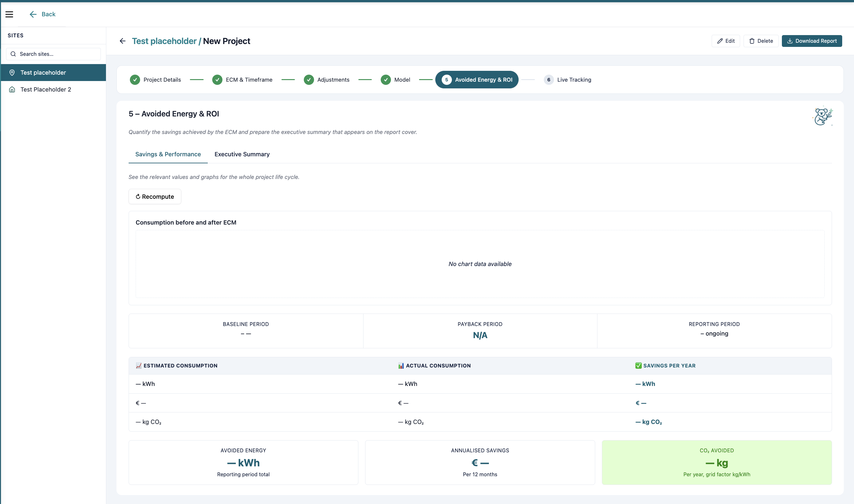The width and height of the screenshot is (854, 504).
Task: Click the Model step checkmark icon
Action: (x=386, y=80)
